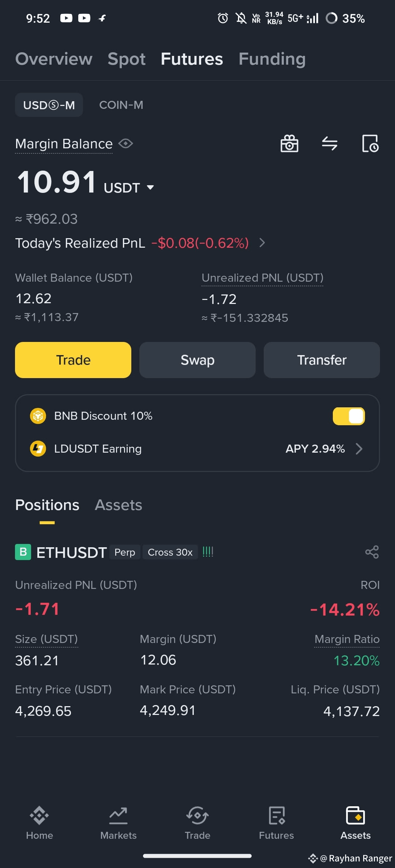Viewport: 395px width, 868px height.
Task: Share the ETHUSDT position
Action: [x=372, y=552]
